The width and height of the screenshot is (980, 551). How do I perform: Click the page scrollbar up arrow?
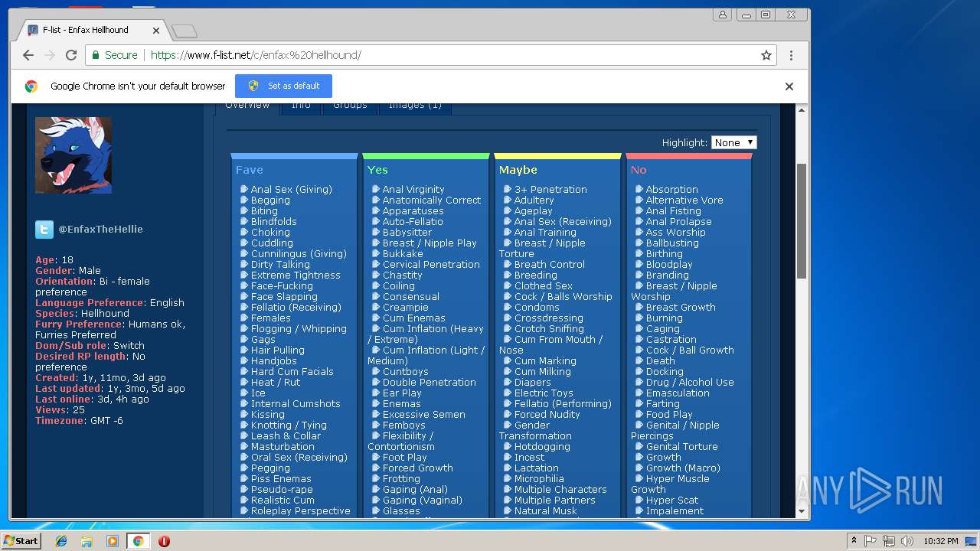802,110
